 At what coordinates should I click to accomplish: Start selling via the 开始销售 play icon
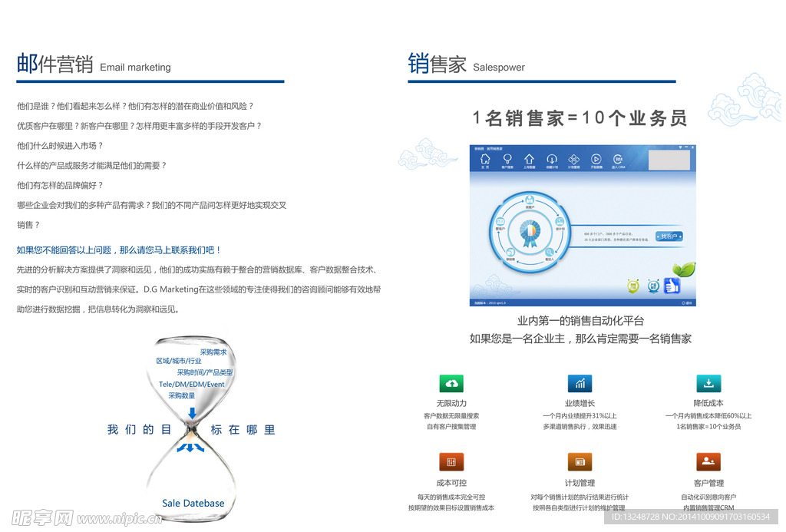(x=596, y=160)
